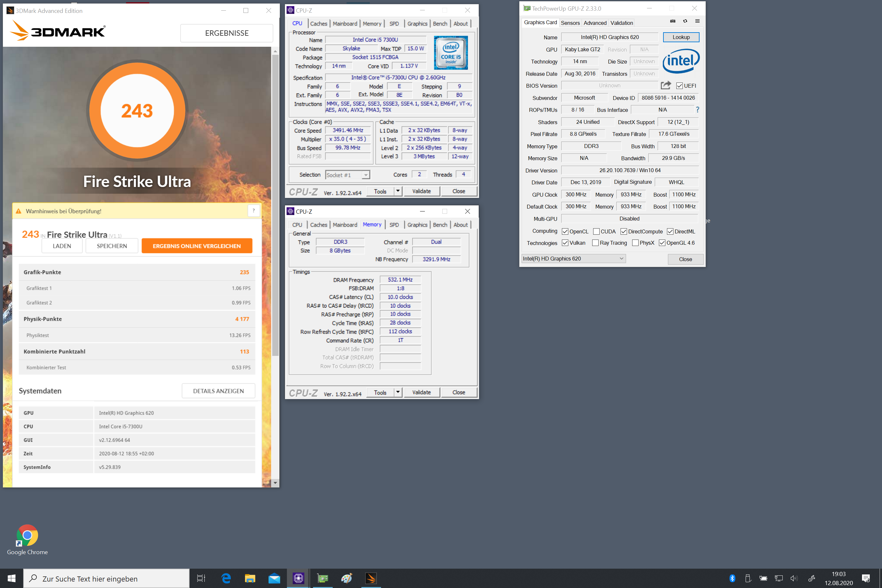882x588 pixels.
Task: Toggle Ray Tracing checkbox
Action: 595,243
